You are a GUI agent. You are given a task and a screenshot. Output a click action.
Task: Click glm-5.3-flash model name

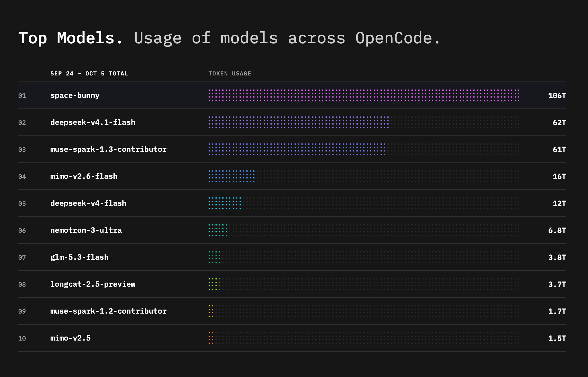point(79,257)
